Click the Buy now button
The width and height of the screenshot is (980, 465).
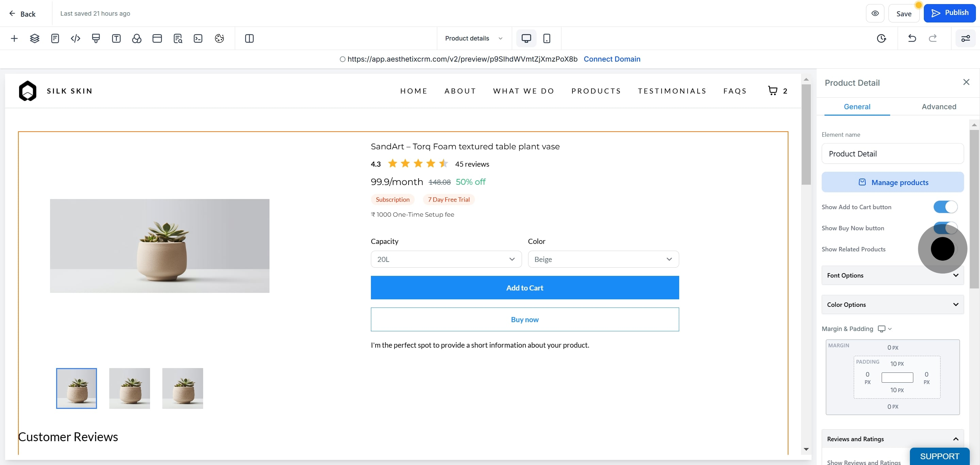[x=525, y=320]
